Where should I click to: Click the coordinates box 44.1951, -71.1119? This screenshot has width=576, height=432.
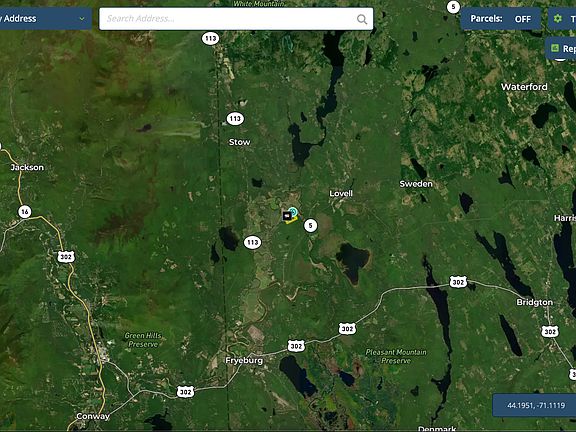(534, 405)
